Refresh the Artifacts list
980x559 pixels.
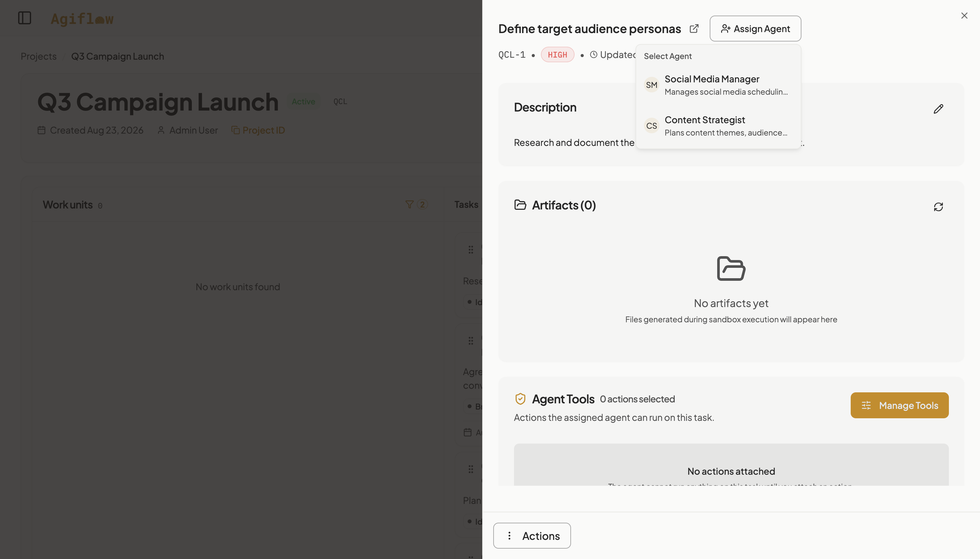click(939, 207)
